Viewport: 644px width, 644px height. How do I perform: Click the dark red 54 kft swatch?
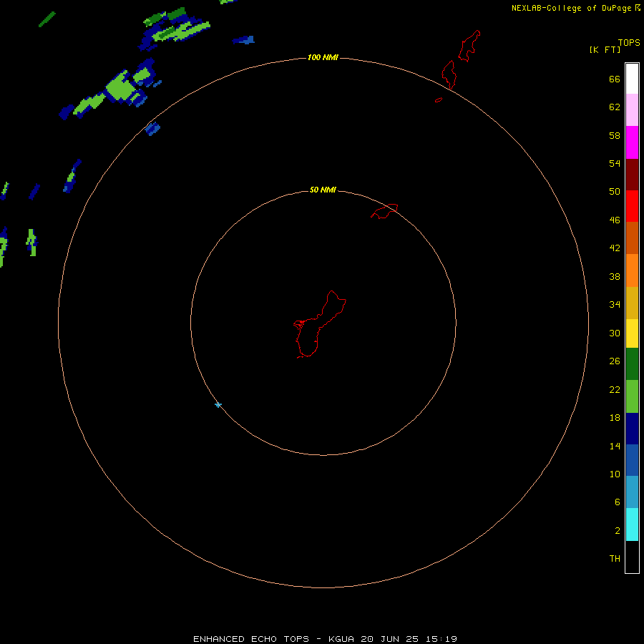[x=632, y=175]
